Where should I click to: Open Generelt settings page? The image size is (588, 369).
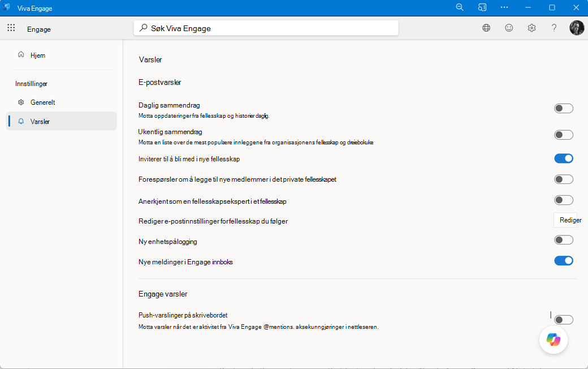[x=61, y=102]
